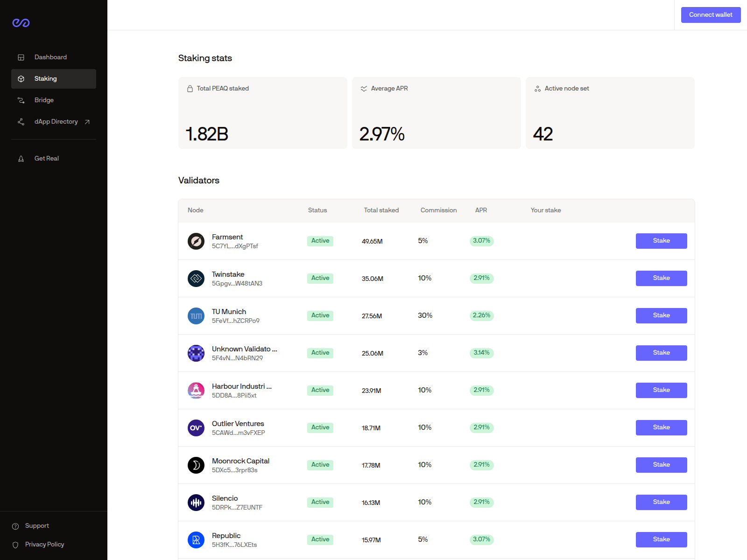The height and width of the screenshot is (560, 747).
Task: Click the TU Munich Active status badge
Action: pos(320,315)
